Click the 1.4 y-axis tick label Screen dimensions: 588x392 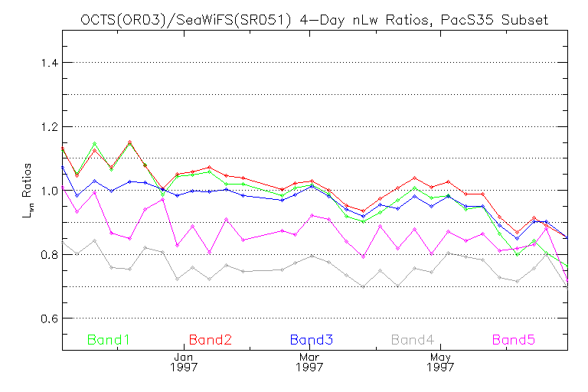pos(50,63)
